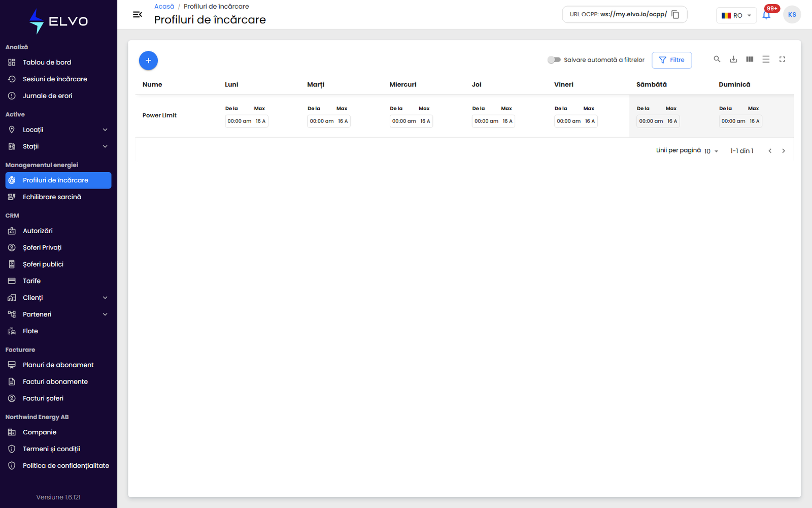The width and height of the screenshot is (812, 508).
Task: Click the Duminică 00:00 am 16 A schedule chip
Action: click(x=740, y=121)
